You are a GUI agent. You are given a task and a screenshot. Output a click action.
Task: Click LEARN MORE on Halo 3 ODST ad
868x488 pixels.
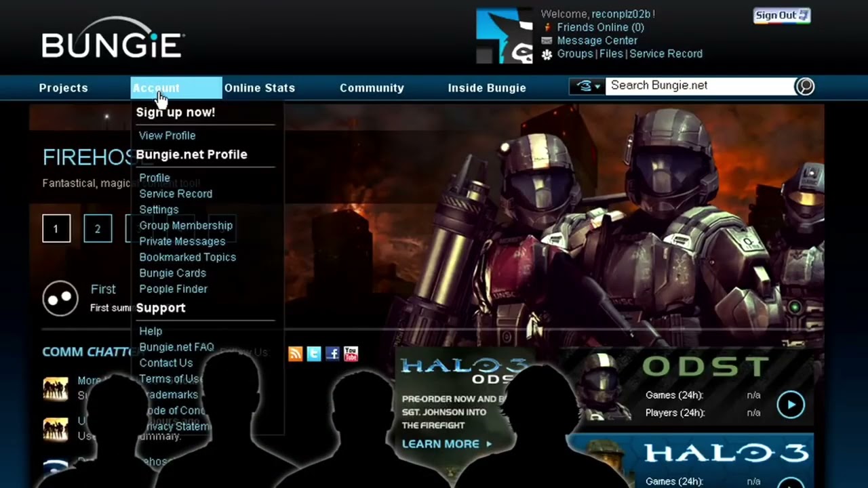pos(447,444)
